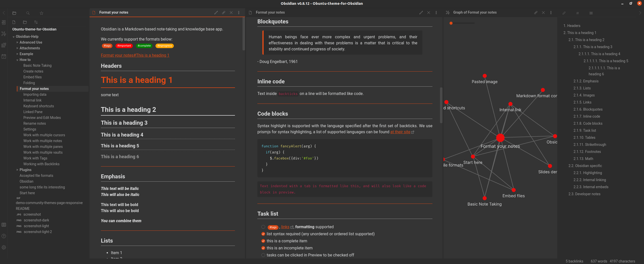Open the quick switcher ribbon icon
The height and width of the screenshot is (264, 644).
[x=4, y=22]
